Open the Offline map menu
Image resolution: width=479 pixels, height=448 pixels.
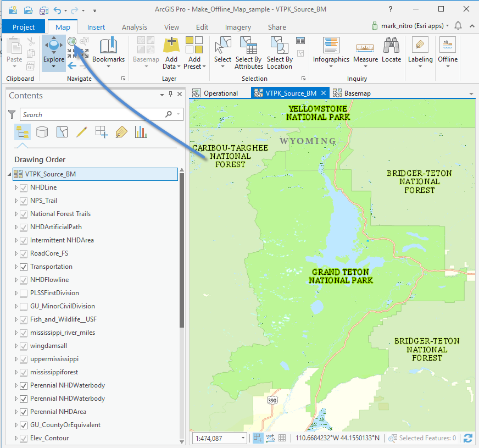pos(448,53)
